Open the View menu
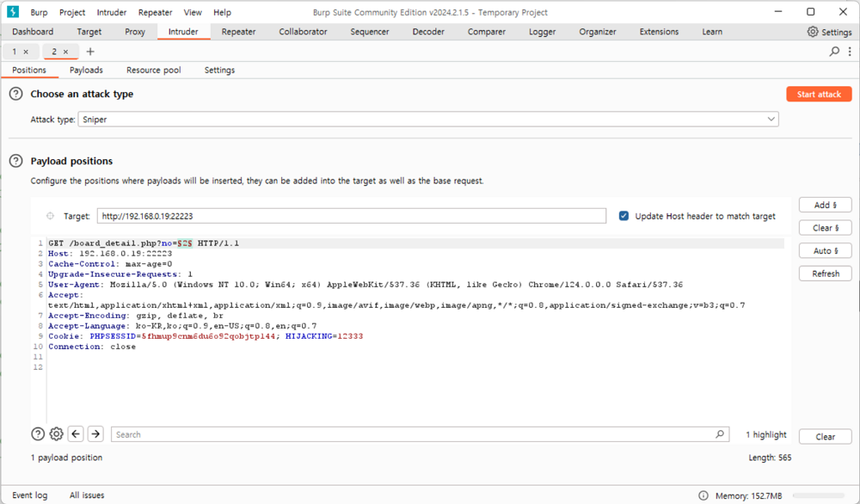 tap(193, 12)
